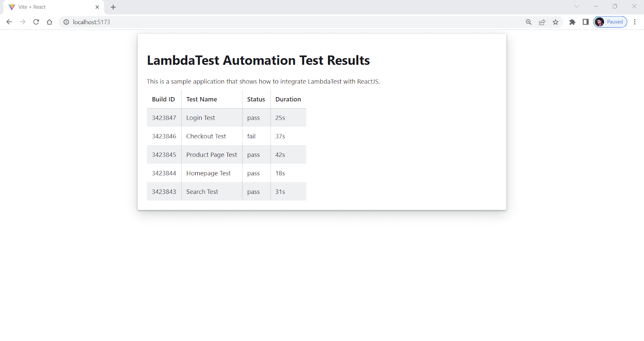Bookmark this page with the star

click(x=555, y=22)
